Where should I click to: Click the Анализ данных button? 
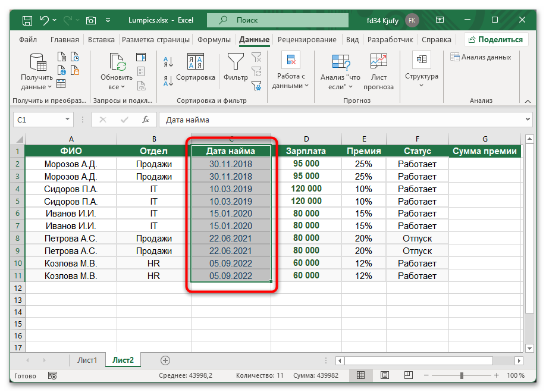(481, 57)
